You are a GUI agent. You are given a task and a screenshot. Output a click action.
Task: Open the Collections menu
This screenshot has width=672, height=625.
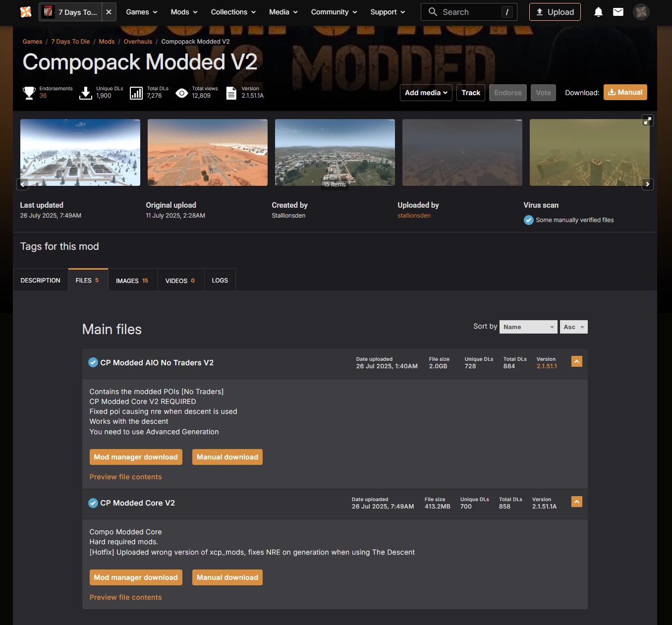point(233,12)
